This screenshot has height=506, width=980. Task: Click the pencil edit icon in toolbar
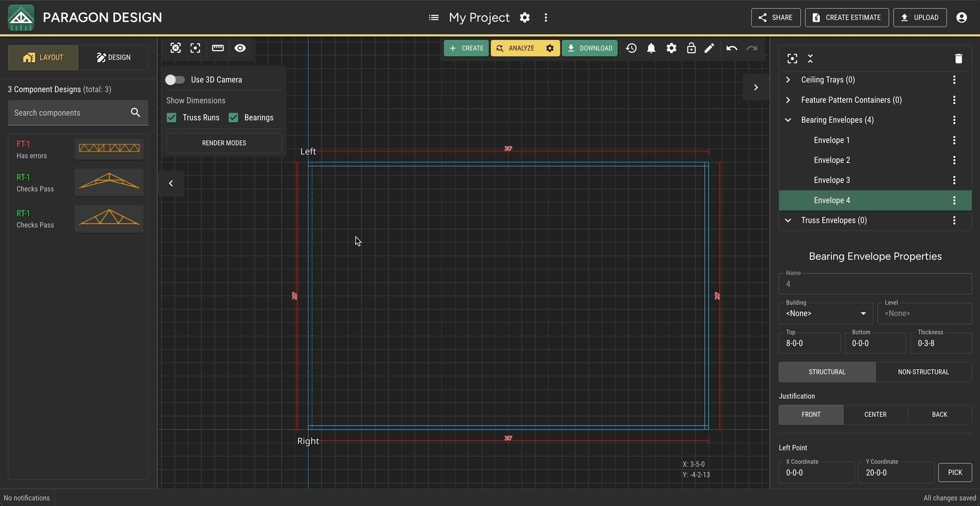pos(709,48)
